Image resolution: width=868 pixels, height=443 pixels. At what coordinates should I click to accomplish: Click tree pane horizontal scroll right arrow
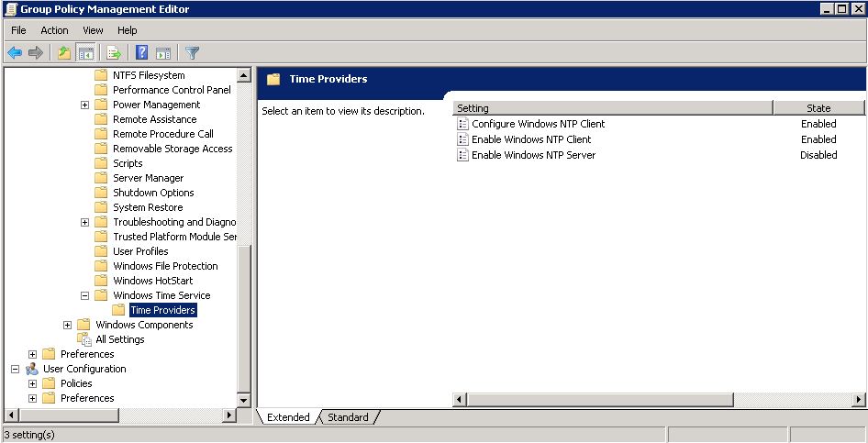[229, 415]
